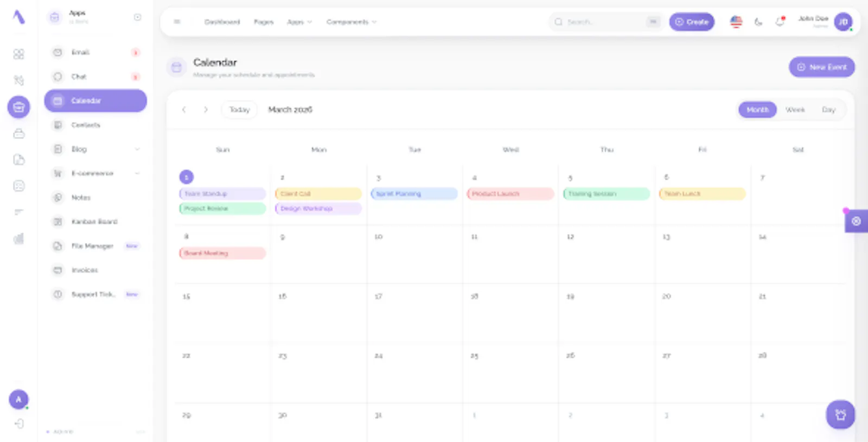The image size is (868, 442).
Task: Jump to Today in calendar
Action: [x=239, y=110]
